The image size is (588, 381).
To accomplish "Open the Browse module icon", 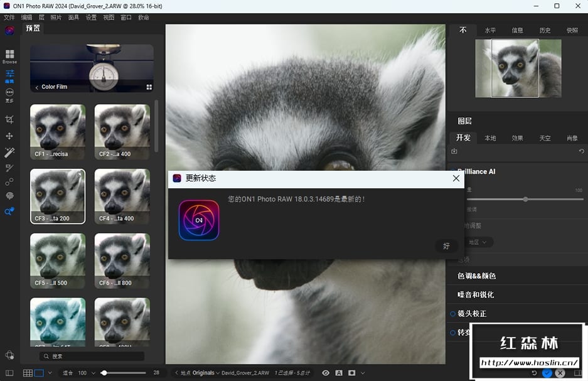I will [9, 55].
